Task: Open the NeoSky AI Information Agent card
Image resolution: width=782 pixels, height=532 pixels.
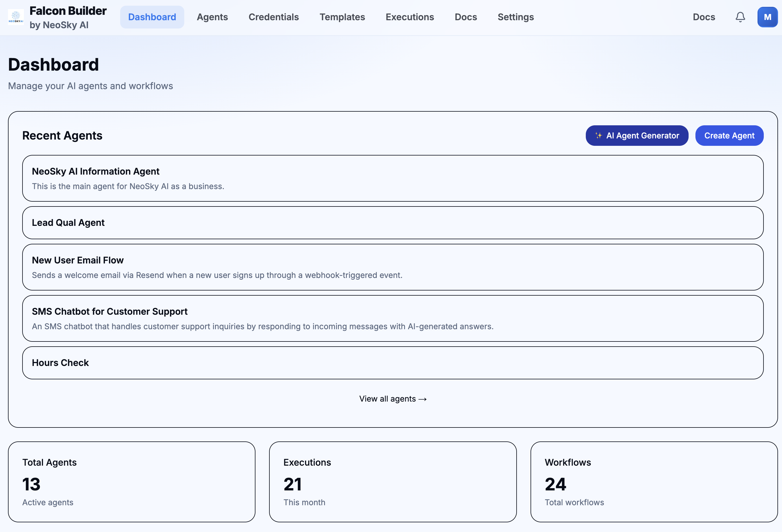Action: click(393, 178)
